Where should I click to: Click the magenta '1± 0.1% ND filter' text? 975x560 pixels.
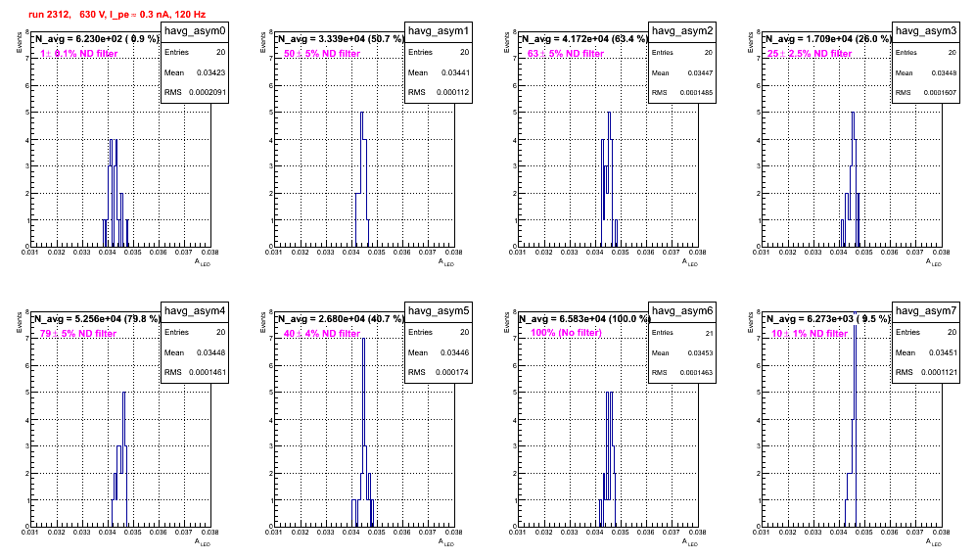click(79, 54)
